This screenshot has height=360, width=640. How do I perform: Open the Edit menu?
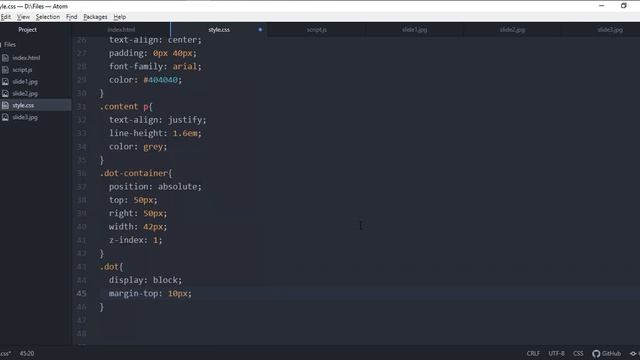point(6,17)
